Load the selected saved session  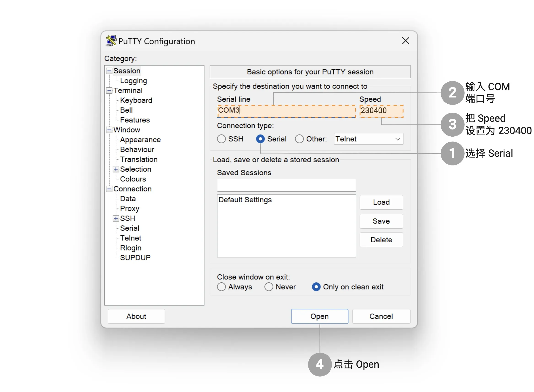tap(381, 202)
